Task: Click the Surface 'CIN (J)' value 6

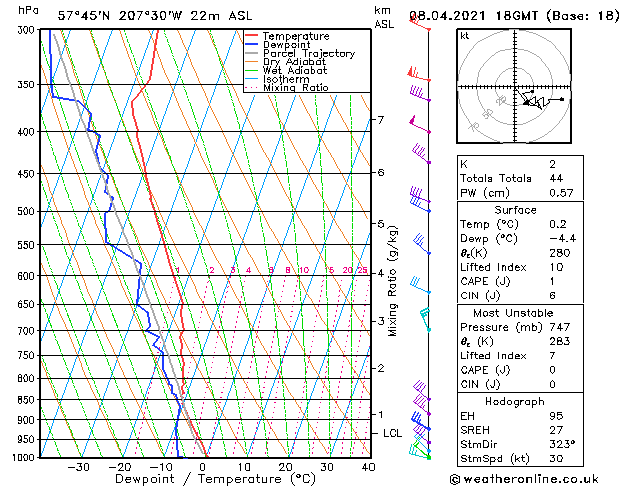Action: [552, 296]
